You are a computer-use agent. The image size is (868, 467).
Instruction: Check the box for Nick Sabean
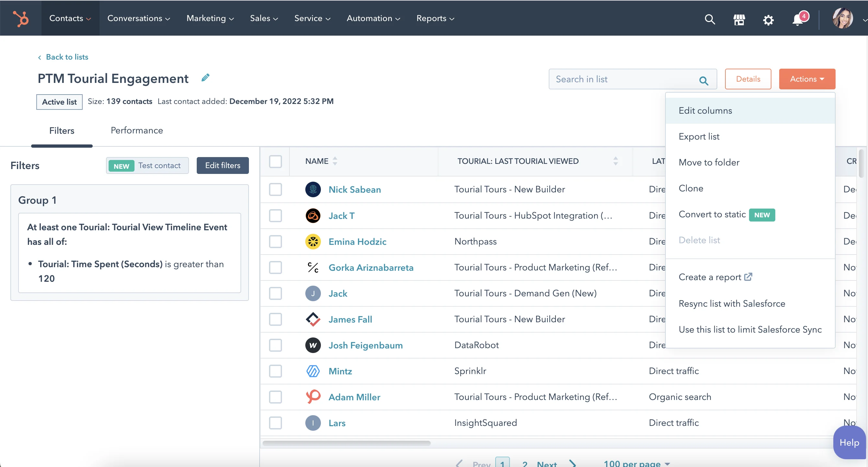pos(275,189)
